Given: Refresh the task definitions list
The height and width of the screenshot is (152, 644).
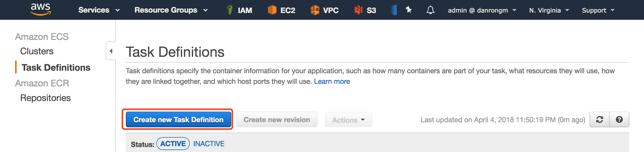Looking at the screenshot, I should tap(600, 120).
